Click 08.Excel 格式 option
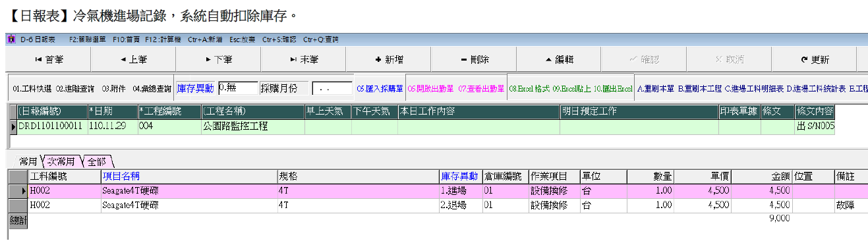 pos(529,88)
